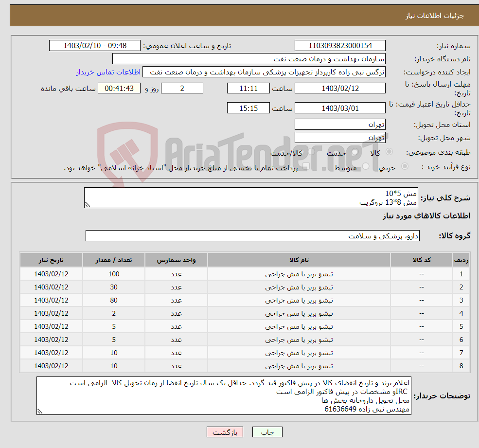Select the متوسط purchase type radio

point(366,166)
